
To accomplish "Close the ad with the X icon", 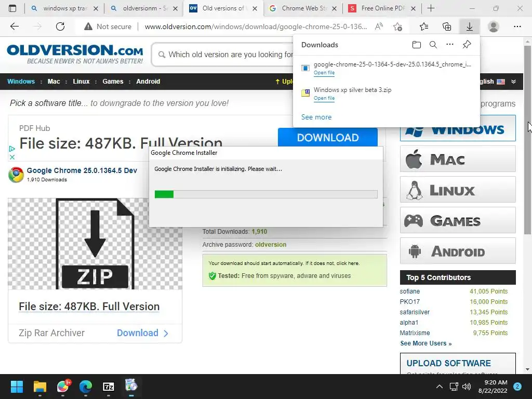I will (12, 157).
